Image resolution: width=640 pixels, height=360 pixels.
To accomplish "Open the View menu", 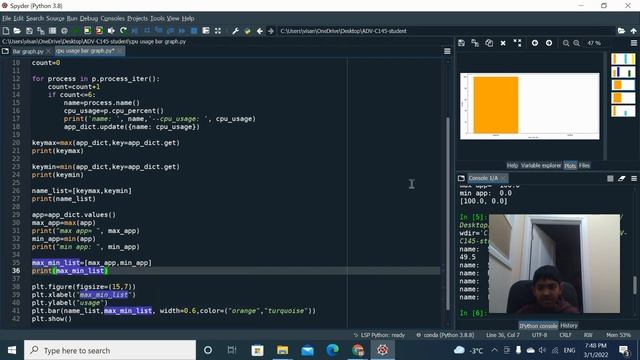I will tap(173, 18).
